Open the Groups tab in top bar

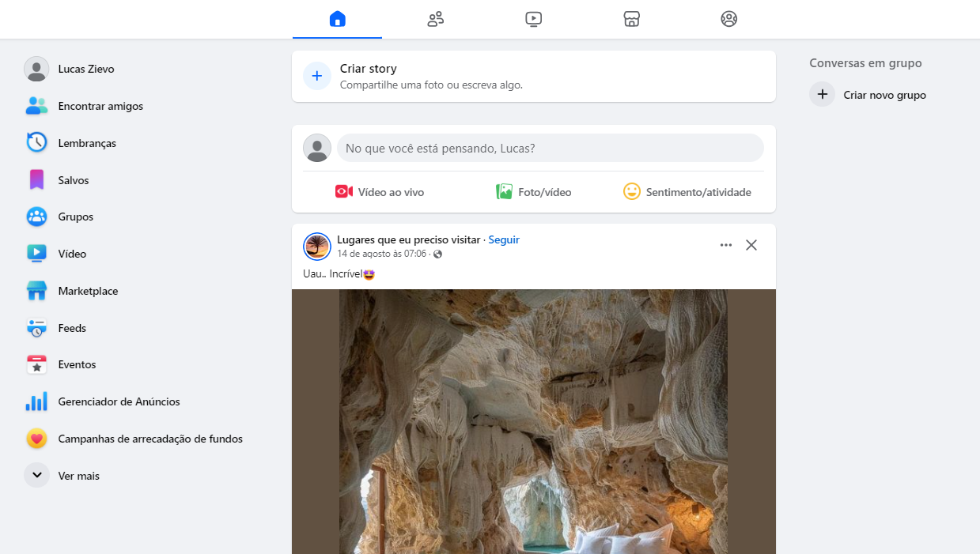(x=729, y=19)
